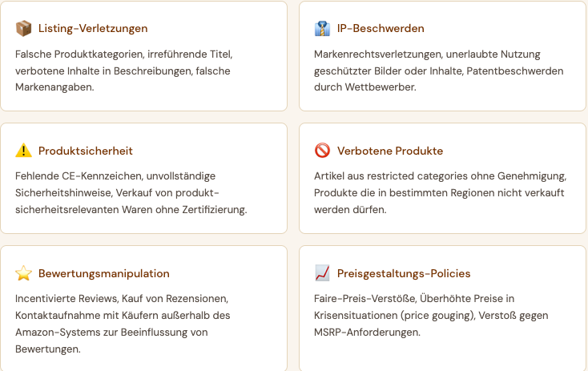Click the shirt and tie icon beside IP-Beschwerden
Viewport: 588px width, 371px height.
322,29
